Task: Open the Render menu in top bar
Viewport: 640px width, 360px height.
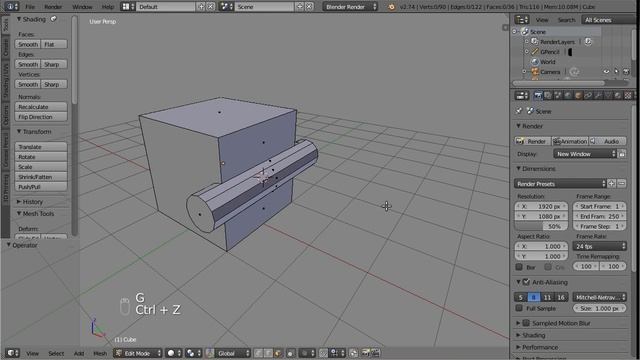Action: tap(53, 7)
